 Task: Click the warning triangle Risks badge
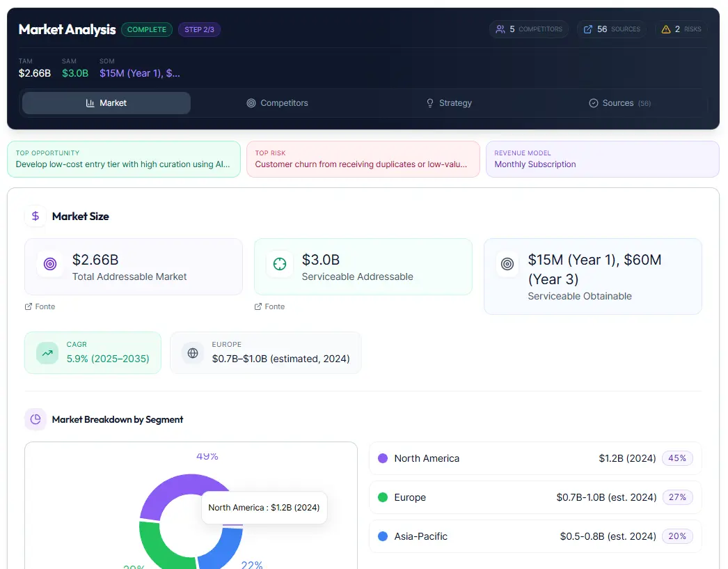[681, 29]
